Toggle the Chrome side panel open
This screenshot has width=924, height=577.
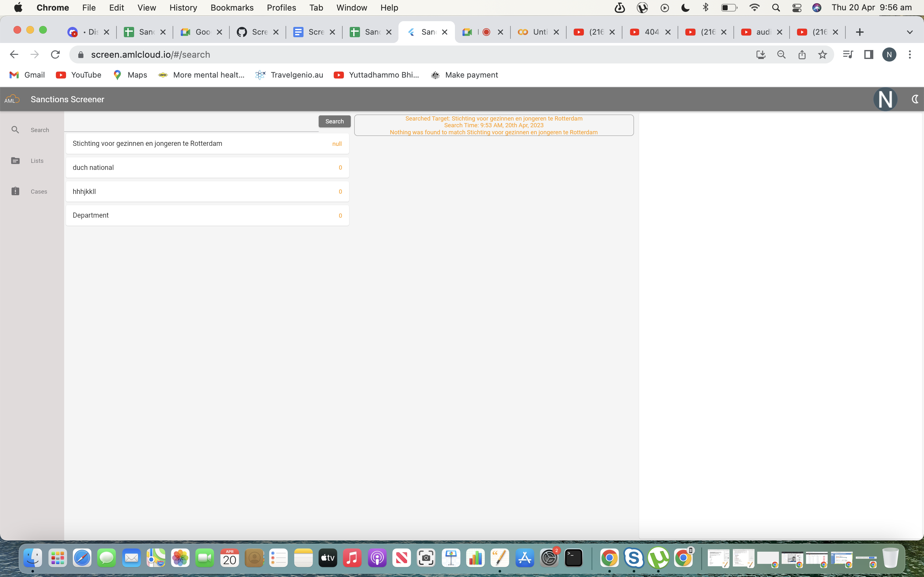[x=868, y=54]
